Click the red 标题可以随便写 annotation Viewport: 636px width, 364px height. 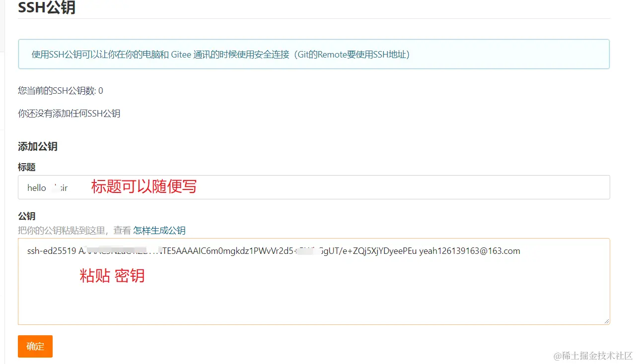pos(143,187)
